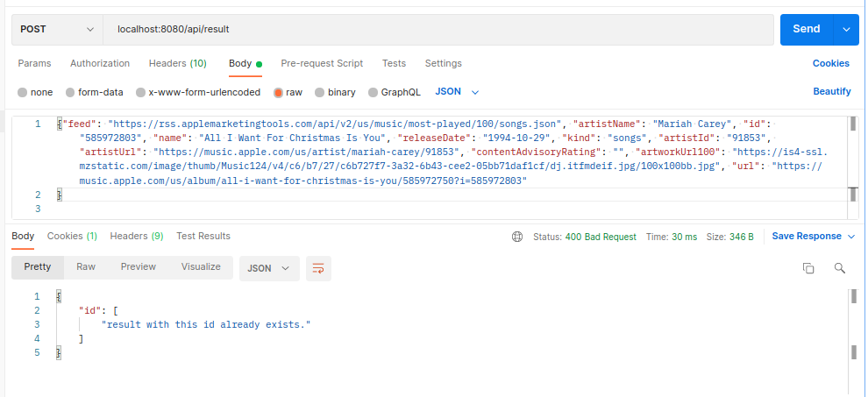Click the request body scrollbar thumb
The width and height of the screenshot is (868, 397).
(x=853, y=123)
